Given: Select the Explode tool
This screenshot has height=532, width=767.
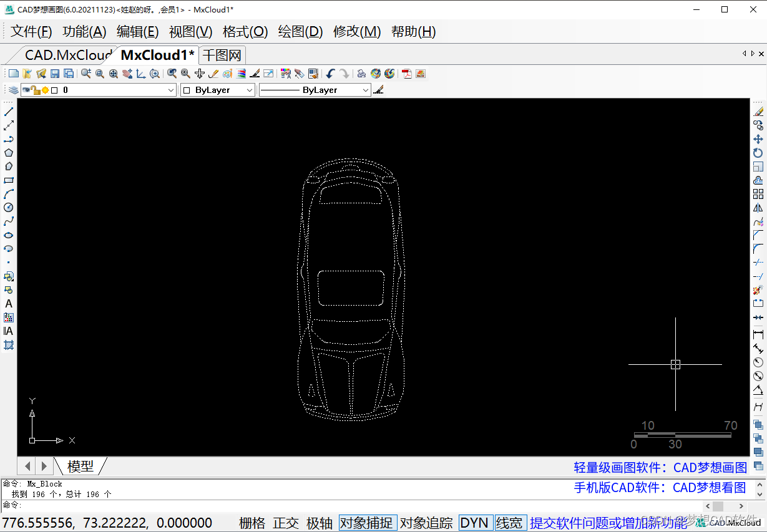Looking at the screenshot, I should click(758, 290).
